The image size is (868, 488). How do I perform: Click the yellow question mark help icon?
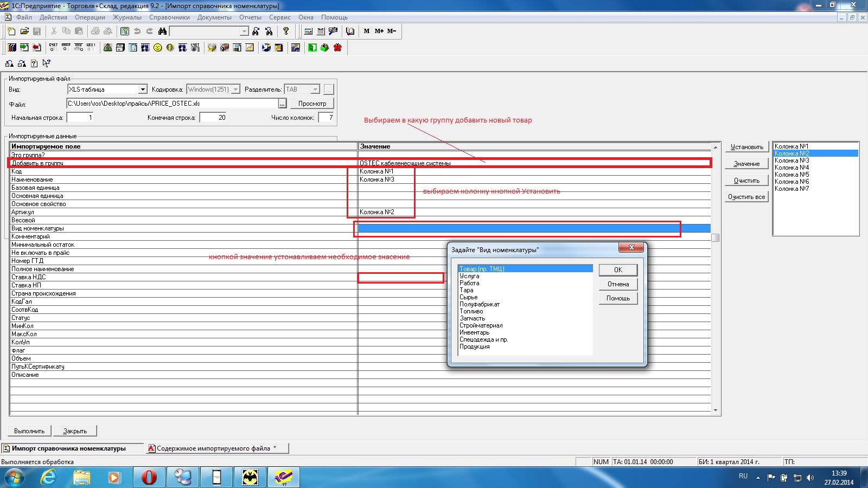[286, 31]
